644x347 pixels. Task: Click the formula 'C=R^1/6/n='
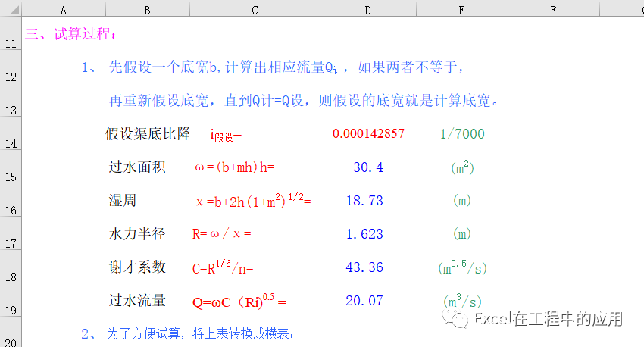tap(223, 267)
